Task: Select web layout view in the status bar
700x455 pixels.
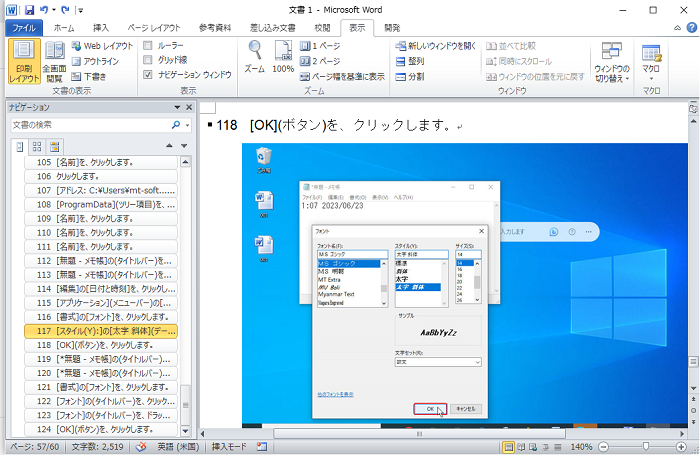Action: coord(533,447)
